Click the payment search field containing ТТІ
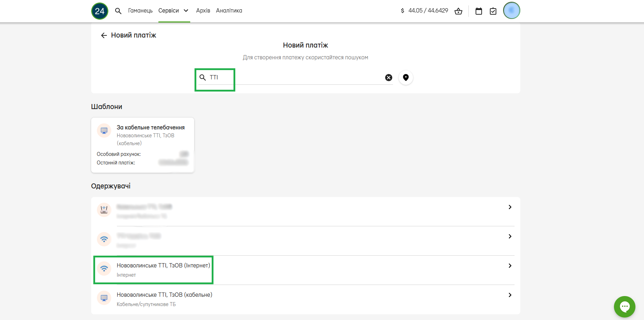This screenshot has width=644, height=320. click(295, 78)
